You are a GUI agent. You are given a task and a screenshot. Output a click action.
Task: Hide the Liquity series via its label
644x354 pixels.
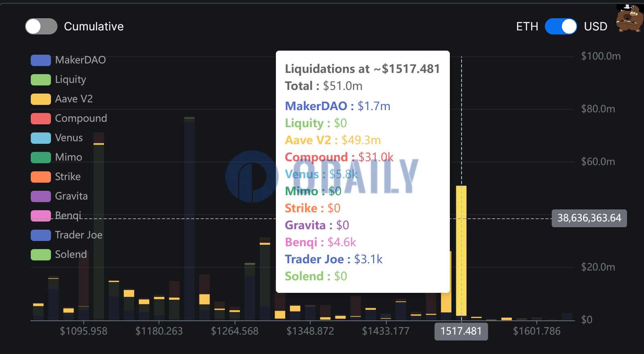[70, 79]
